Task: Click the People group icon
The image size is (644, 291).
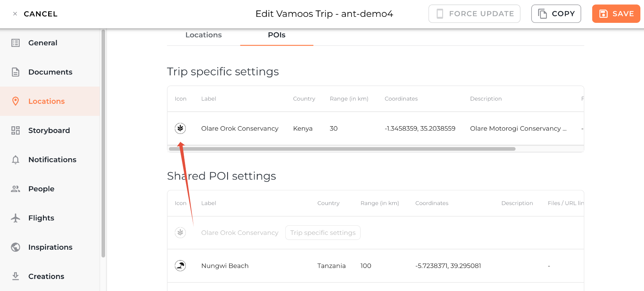Action: [x=16, y=189]
